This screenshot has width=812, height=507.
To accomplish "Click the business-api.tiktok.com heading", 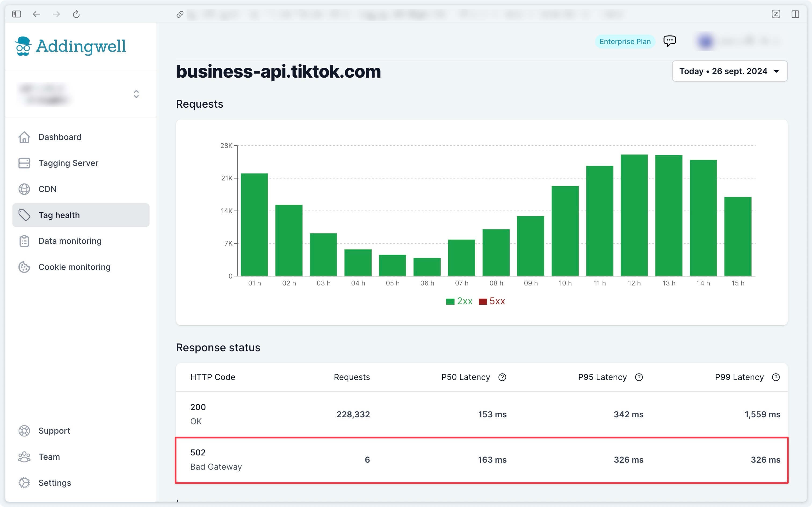I will 279,71.
